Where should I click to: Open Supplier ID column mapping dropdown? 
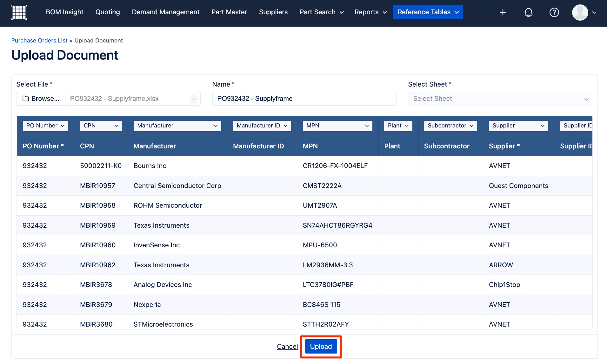point(576,126)
